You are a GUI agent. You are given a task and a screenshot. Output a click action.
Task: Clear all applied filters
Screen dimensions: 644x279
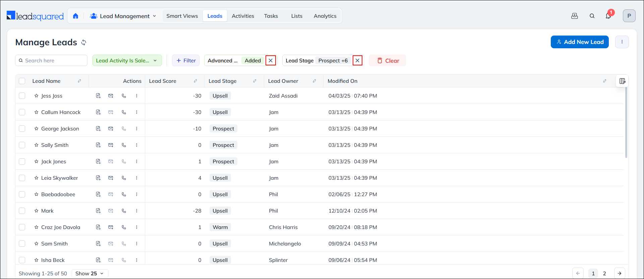[x=388, y=61]
